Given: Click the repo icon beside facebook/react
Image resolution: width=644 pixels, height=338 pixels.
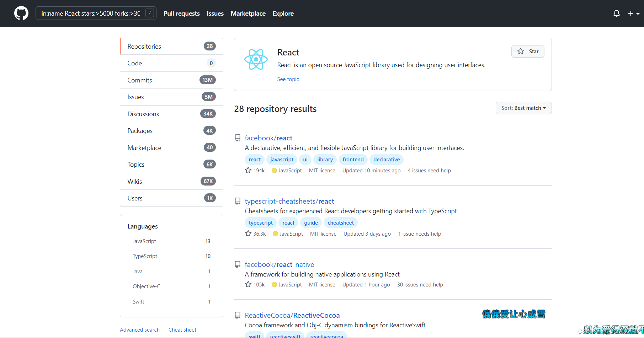Looking at the screenshot, I should [x=238, y=138].
